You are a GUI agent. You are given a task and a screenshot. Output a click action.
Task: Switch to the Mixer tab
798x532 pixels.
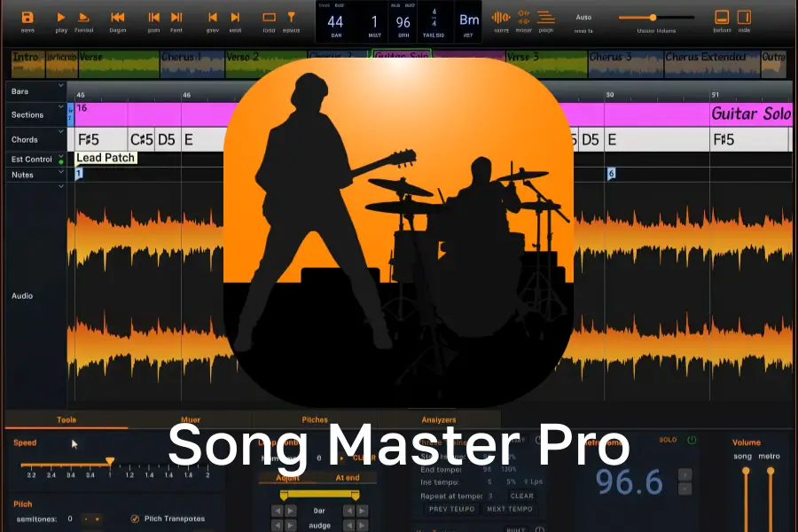191,420
